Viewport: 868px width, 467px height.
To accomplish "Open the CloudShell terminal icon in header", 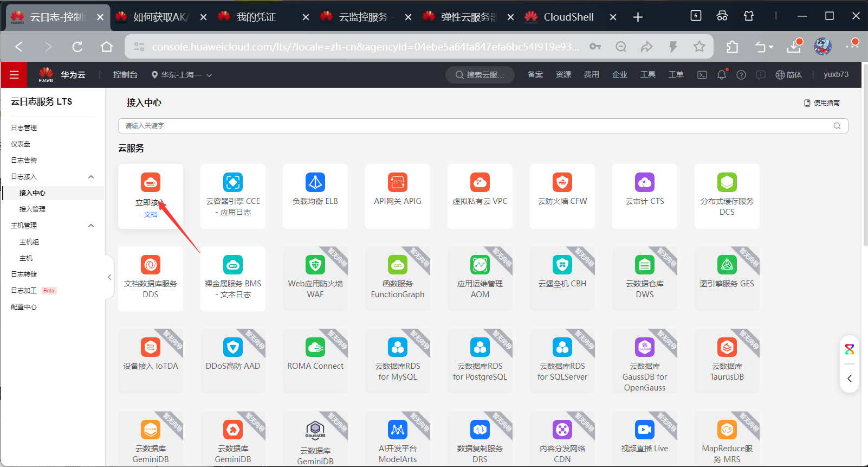I will click(702, 75).
